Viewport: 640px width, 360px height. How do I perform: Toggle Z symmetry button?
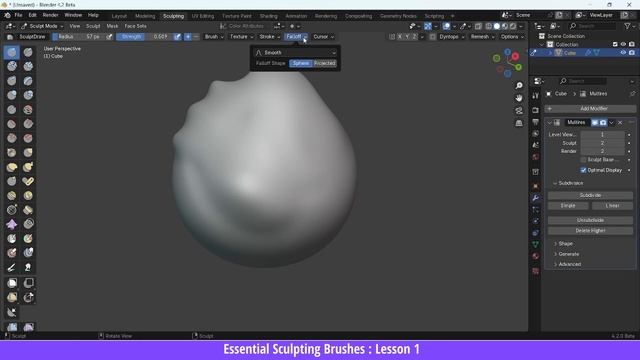[414, 37]
